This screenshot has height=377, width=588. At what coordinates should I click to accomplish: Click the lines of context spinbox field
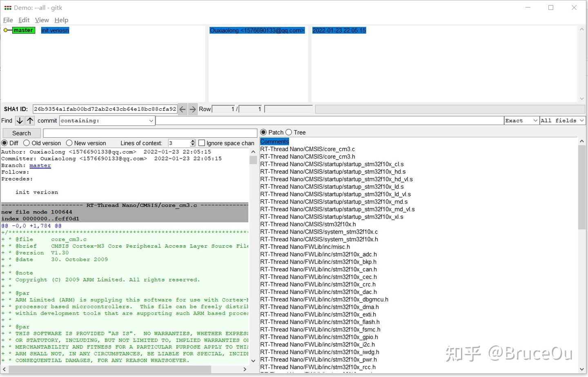[179, 143]
